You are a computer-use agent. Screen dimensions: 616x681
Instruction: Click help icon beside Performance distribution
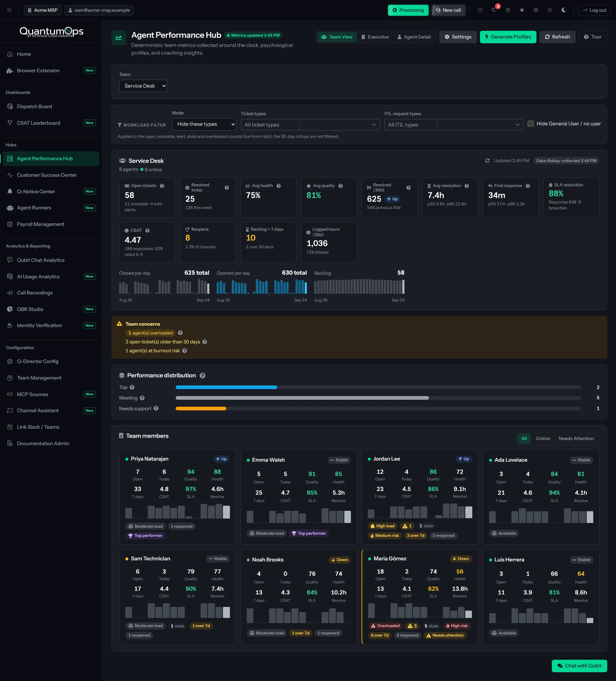coord(203,376)
